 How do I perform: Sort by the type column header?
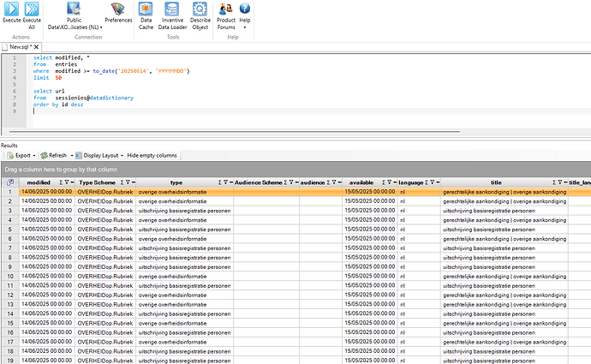176,182
